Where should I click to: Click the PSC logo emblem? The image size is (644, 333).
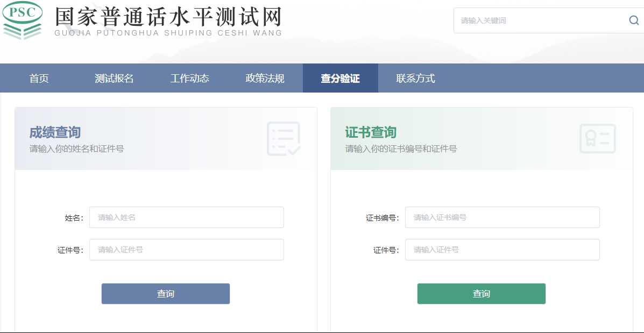(22, 20)
